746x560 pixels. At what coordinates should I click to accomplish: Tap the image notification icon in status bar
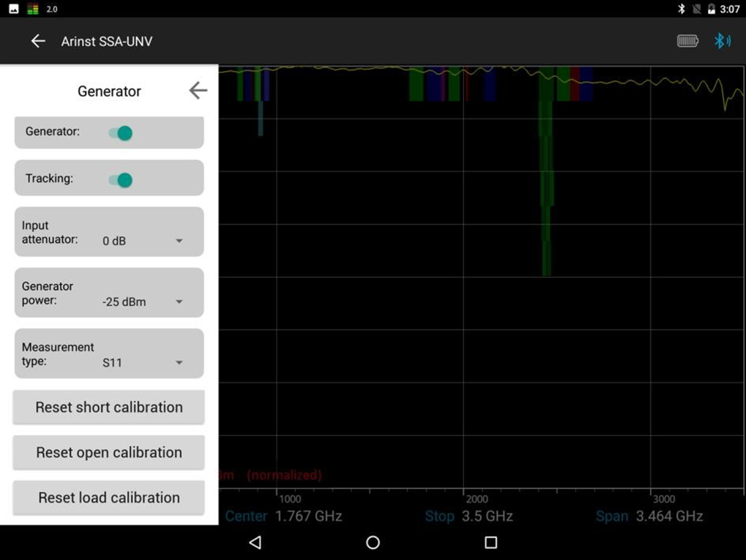tap(14, 9)
